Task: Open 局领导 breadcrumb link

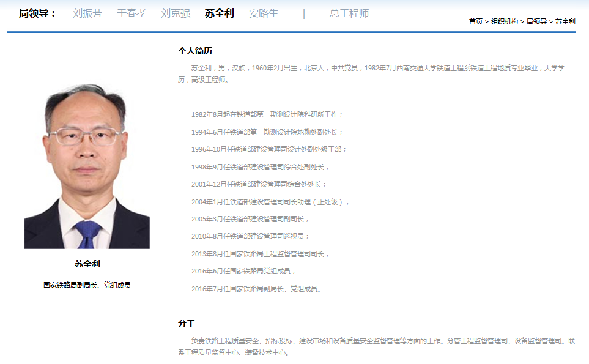Action: click(x=536, y=22)
